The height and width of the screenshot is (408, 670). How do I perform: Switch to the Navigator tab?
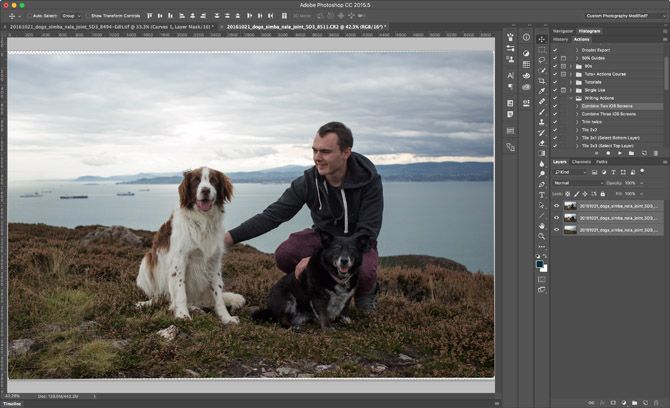tap(563, 31)
